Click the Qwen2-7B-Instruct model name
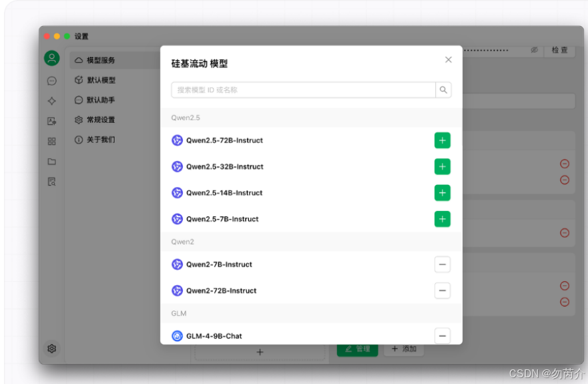Viewport: 588px width, 384px height. tap(219, 264)
